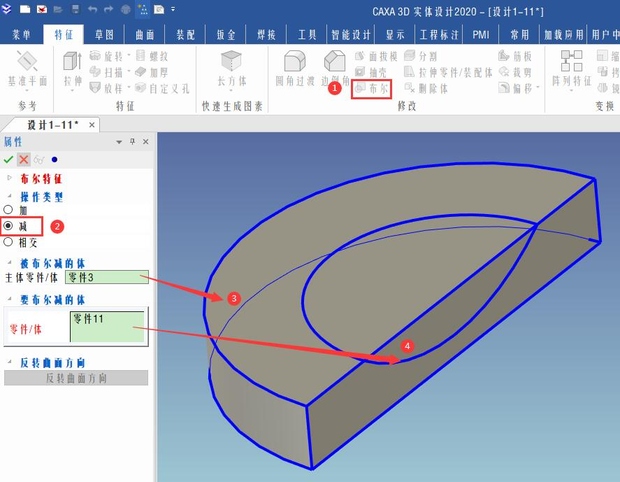The width and height of the screenshot is (620, 482).
Task: Collapse the 被布尔减的体 section
Action: (9, 263)
